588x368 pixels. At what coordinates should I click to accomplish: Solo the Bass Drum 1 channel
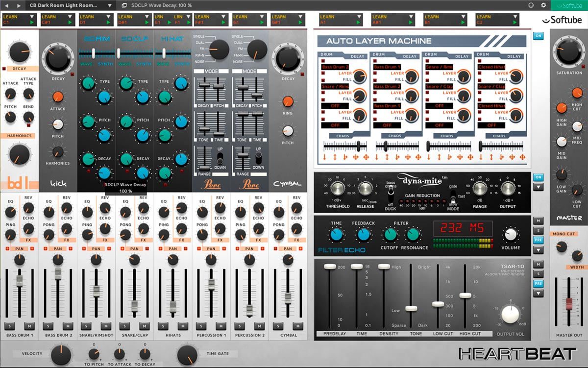[9, 326]
